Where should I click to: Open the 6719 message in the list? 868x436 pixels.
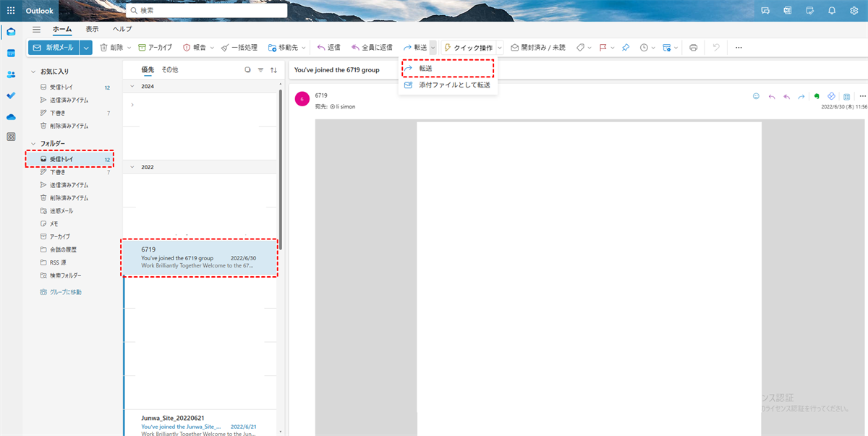200,257
